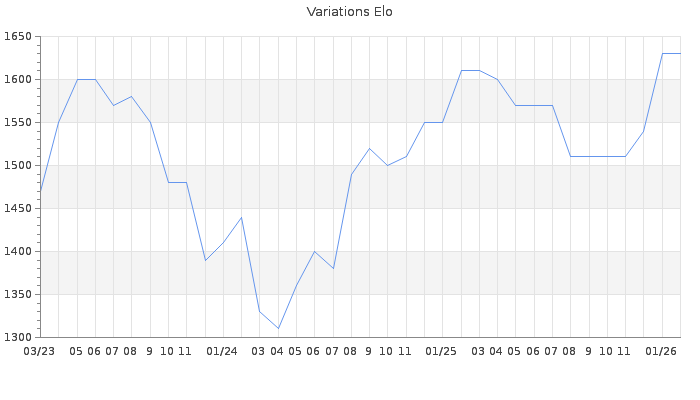Select the 1300 y-axis label

[17, 338]
